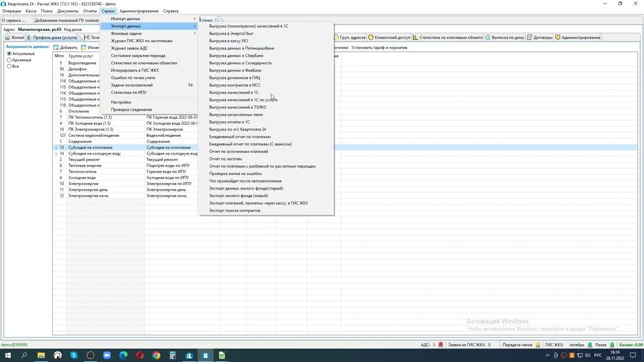
Task: Switch to Груп. адресов tab
Action: pos(350,38)
